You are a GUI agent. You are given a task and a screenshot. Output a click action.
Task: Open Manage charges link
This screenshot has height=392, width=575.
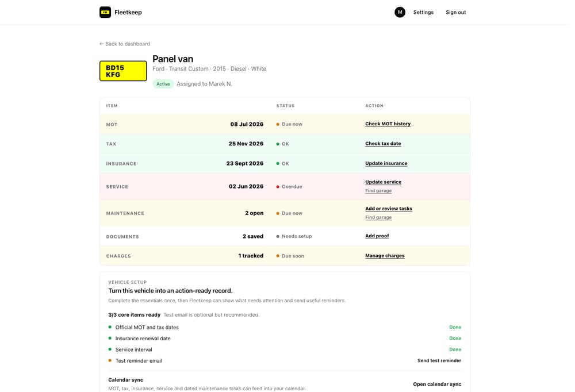(385, 256)
